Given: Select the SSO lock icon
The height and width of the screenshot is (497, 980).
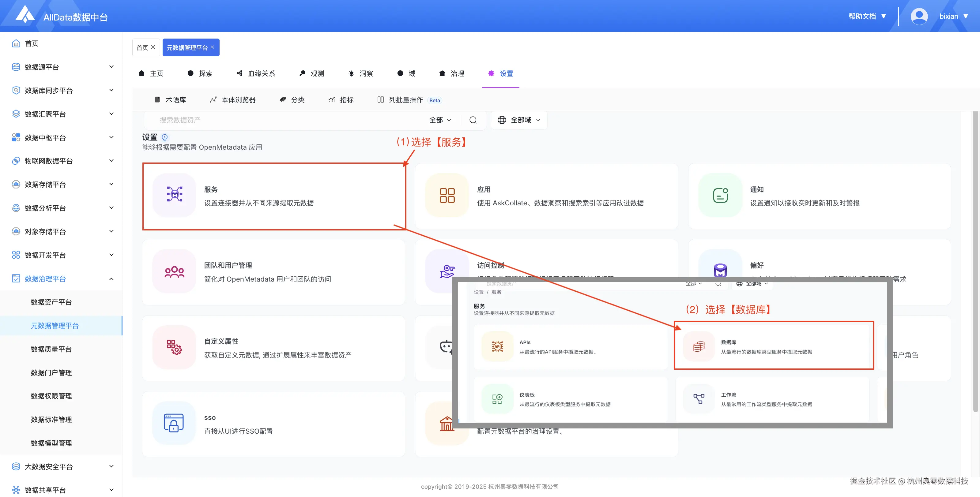Looking at the screenshot, I should point(174,423).
